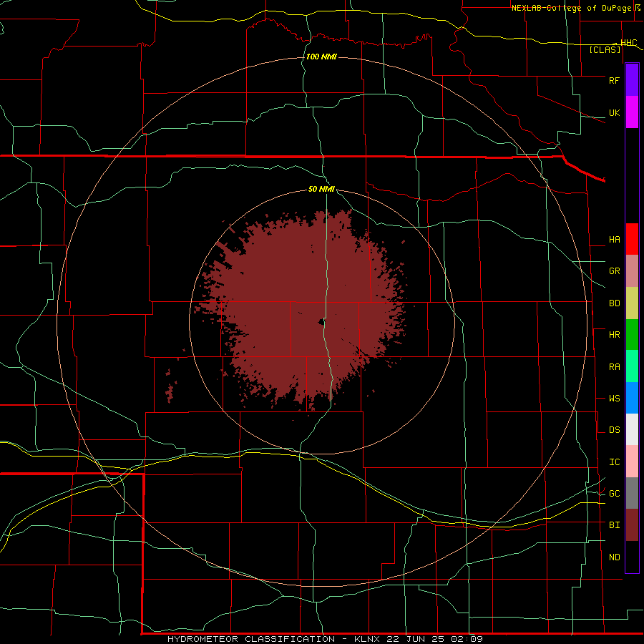Select the yellow BD legend swatch

(632, 303)
